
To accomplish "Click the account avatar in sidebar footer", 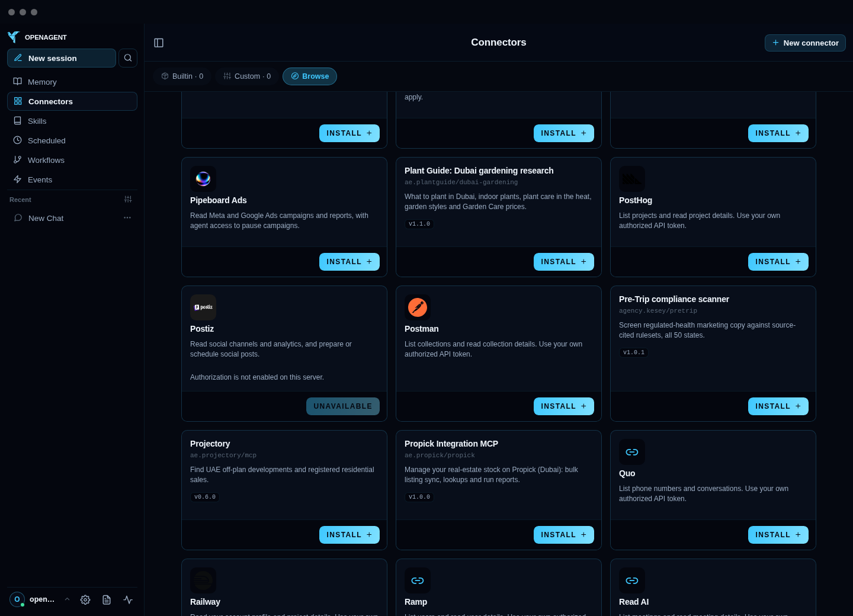I will pos(17,599).
